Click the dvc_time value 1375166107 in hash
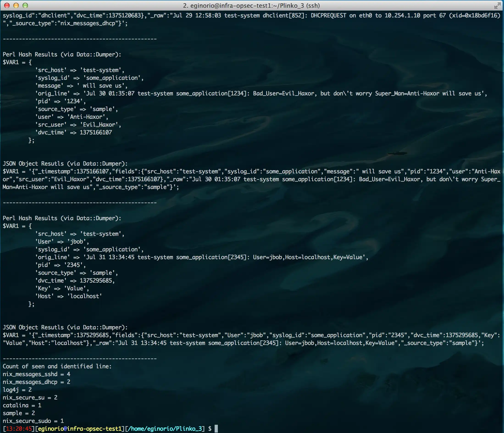 tap(96, 132)
